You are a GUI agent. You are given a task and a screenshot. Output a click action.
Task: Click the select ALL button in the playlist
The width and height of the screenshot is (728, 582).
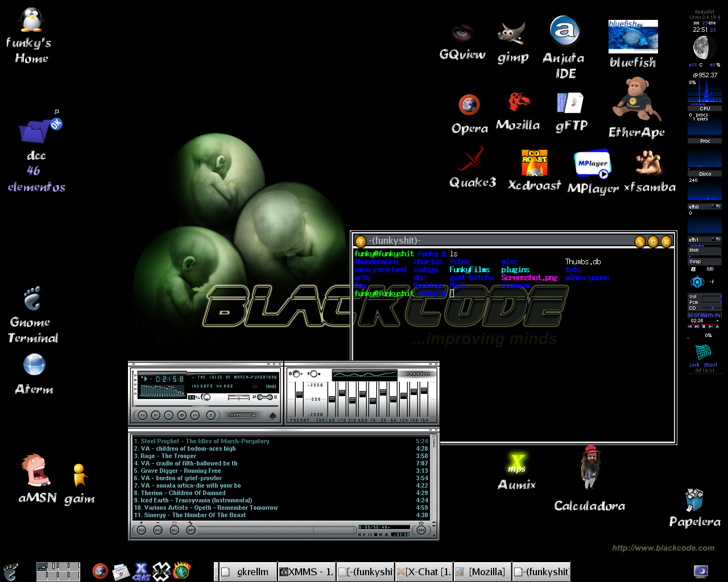point(175,530)
